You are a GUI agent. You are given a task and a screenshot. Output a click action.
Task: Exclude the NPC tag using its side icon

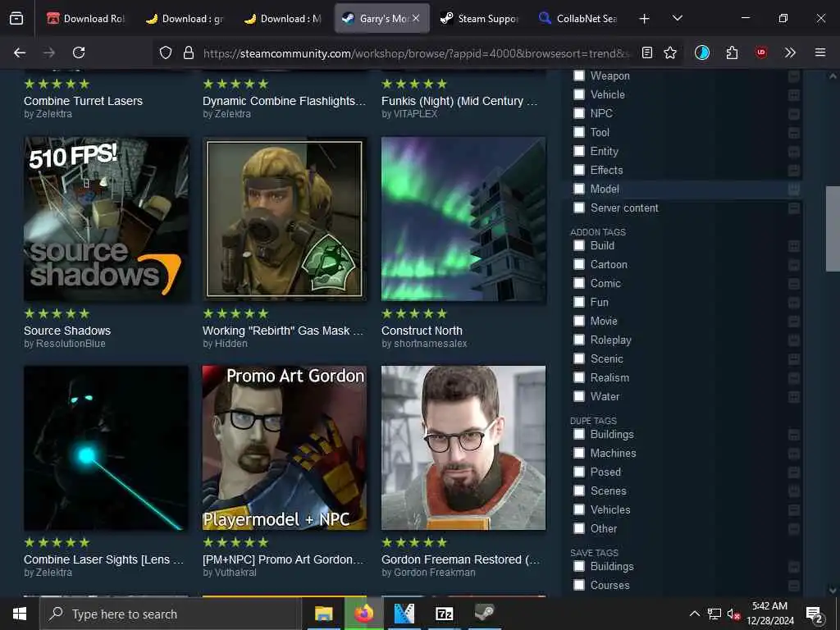(x=794, y=113)
